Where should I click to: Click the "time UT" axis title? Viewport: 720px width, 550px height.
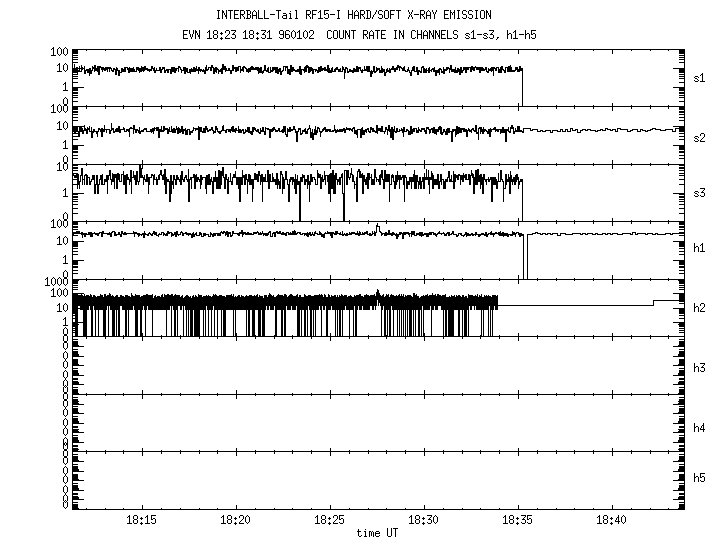click(377, 534)
